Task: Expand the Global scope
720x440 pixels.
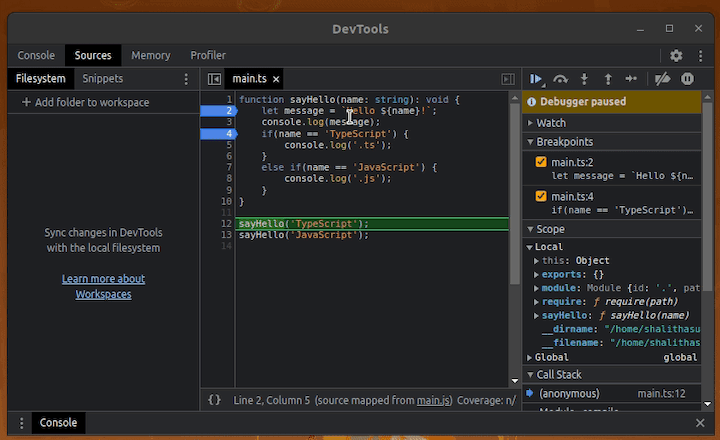Action: pos(529,357)
